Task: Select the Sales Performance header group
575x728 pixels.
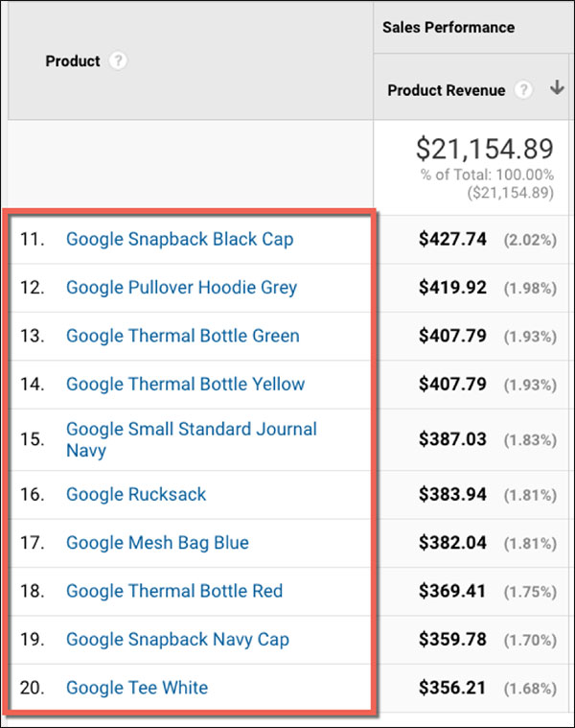Action: [448, 27]
